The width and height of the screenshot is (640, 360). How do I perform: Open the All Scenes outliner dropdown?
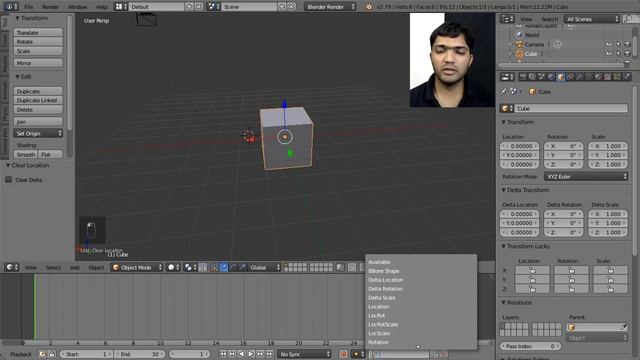point(592,19)
